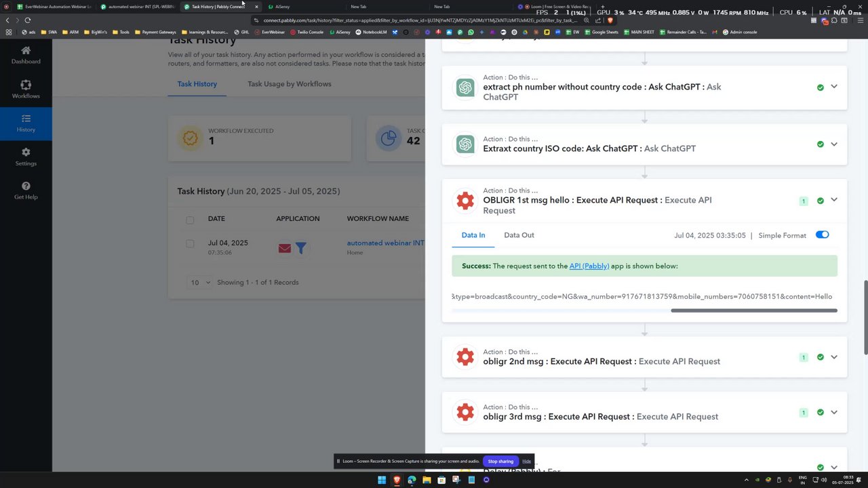Image resolution: width=868 pixels, height=488 pixels.
Task: Open the Payment Gateways bookmark folder
Action: tap(155, 32)
